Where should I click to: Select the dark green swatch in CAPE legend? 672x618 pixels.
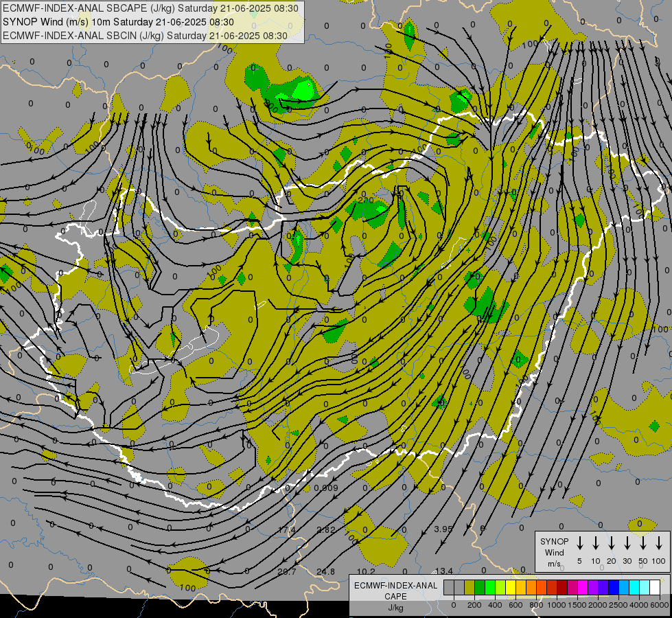pyautogui.click(x=480, y=587)
